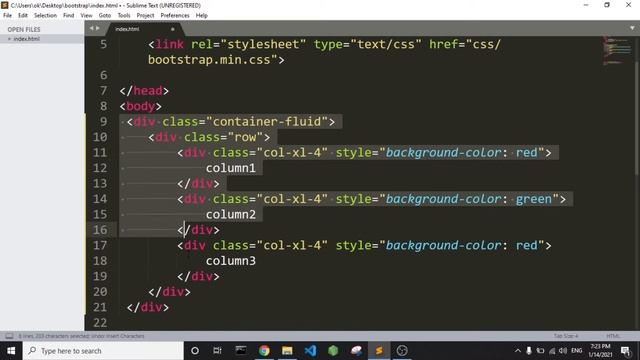Click closing head tag on line 7
The width and height of the screenshot is (640, 360).
coord(144,91)
